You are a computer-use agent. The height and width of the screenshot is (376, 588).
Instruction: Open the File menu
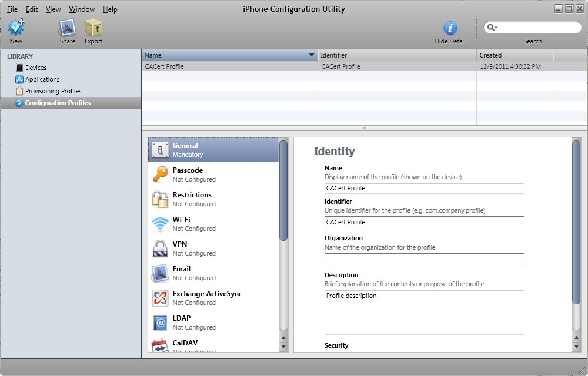click(12, 9)
